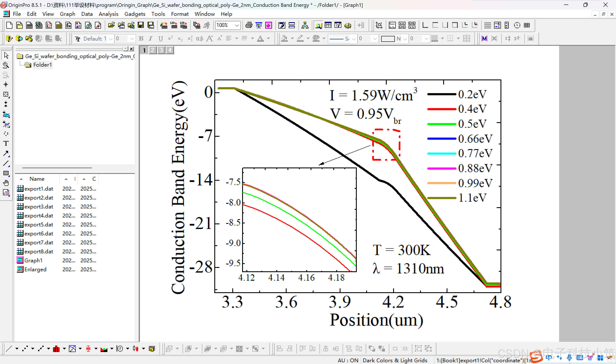The image size is (616, 364).
Task: Click the red 0.4eV legend line sample
Action: (x=441, y=109)
